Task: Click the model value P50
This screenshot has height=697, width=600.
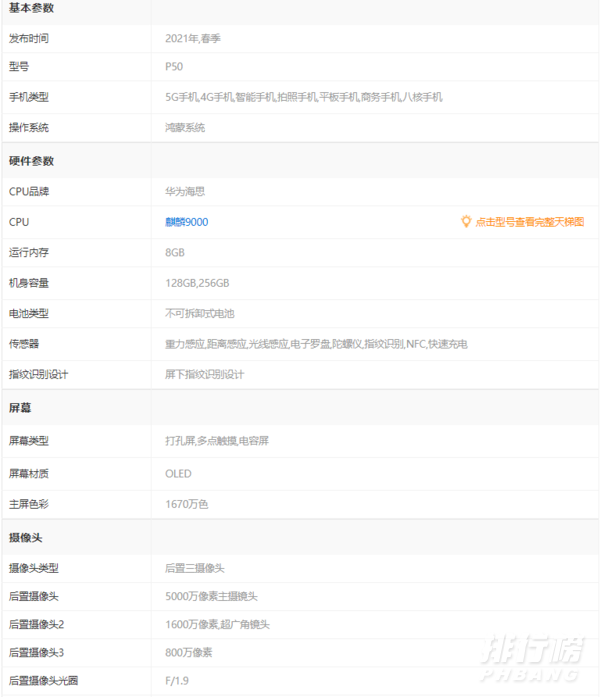Action: point(174,67)
